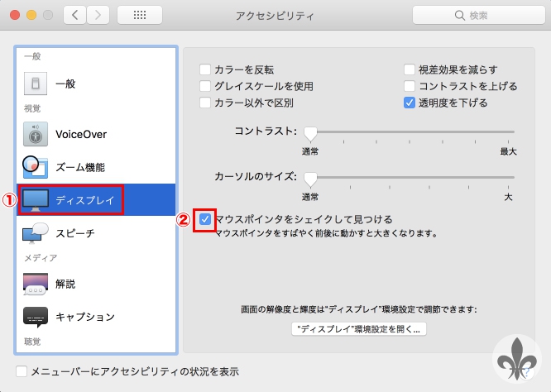
Task: Click the yellow minimize window button
Action: 31,15
